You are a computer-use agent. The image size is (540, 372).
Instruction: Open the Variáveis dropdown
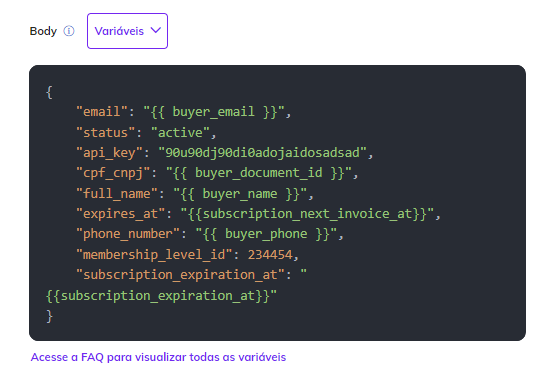click(x=127, y=31)
